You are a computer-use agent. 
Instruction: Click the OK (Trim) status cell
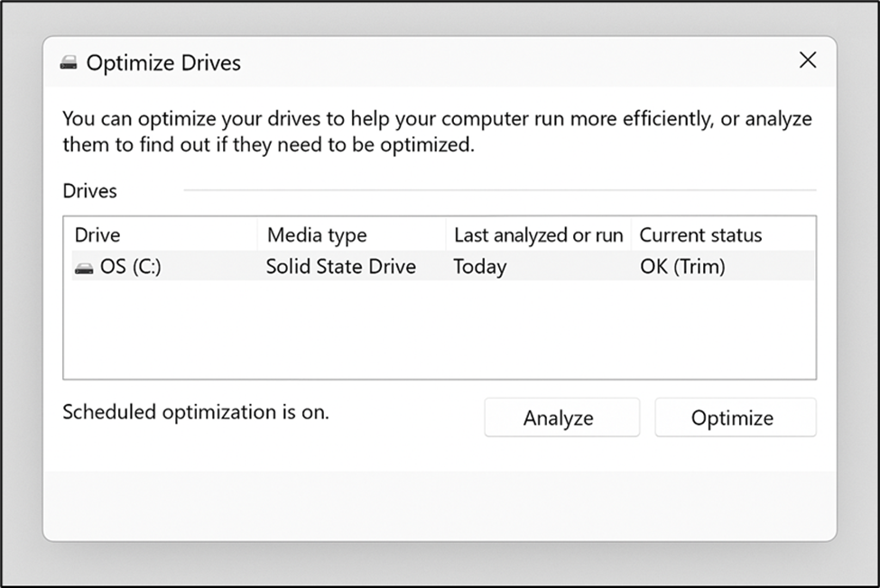click(x=682, y=266)
